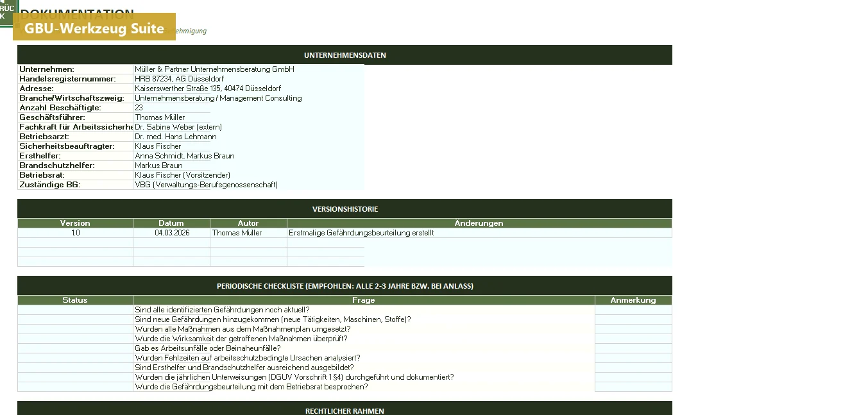Select question 'Gab es Arbeitsunfälle oder Beinaheunfälle?'
The width and height of the screenshot is (868, 415).
[364, 348]
